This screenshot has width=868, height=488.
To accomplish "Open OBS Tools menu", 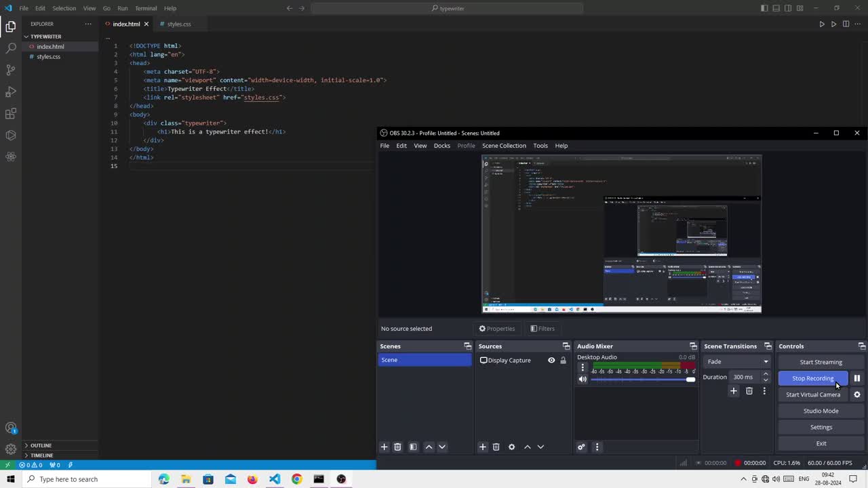I will [540, 146].
